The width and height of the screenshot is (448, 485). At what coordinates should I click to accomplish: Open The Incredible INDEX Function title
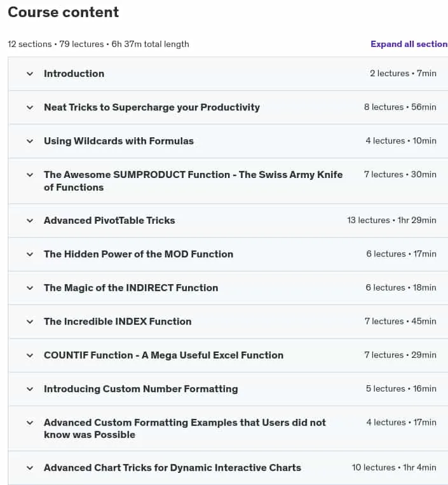coord(118,322)
